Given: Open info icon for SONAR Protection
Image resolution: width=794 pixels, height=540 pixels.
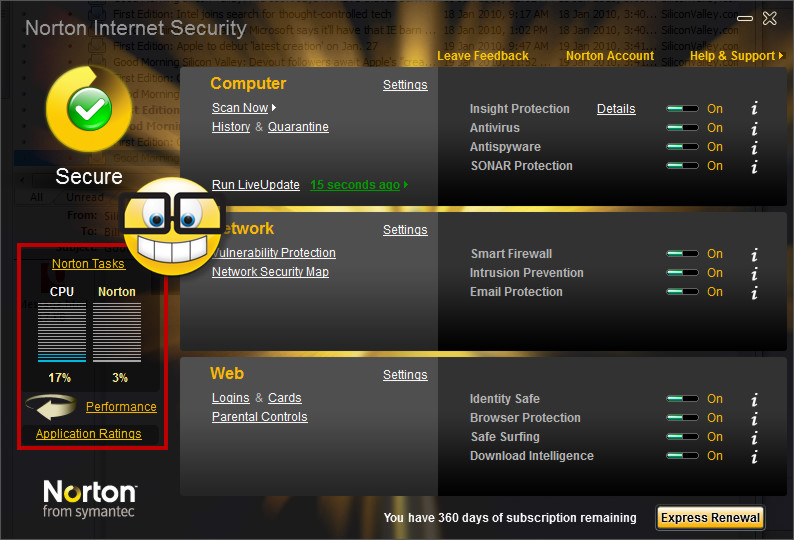Looking at the screenshot, I should click(x=754, y=166).
